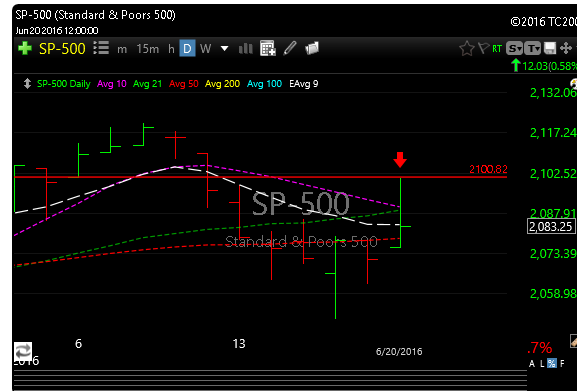Click the Avg 200 indicator label
This screenshot has width=577, height=391.
pos(222,84)
